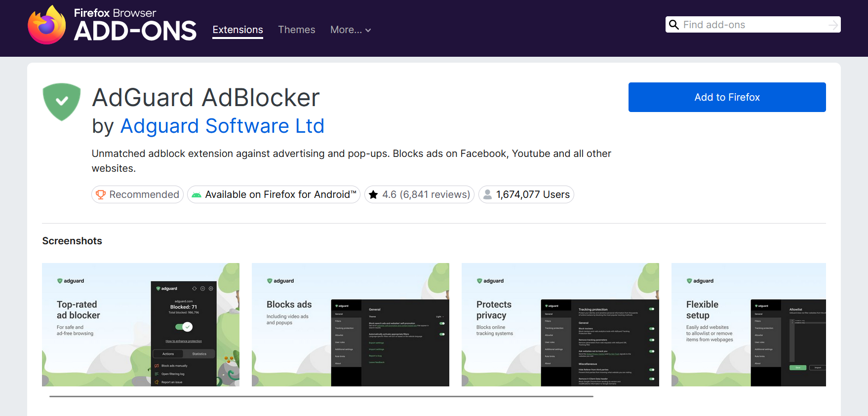Screen dimensions: 868x416
Task: Focus the Find add-ons search field
Action: click(x=753, y=25)
